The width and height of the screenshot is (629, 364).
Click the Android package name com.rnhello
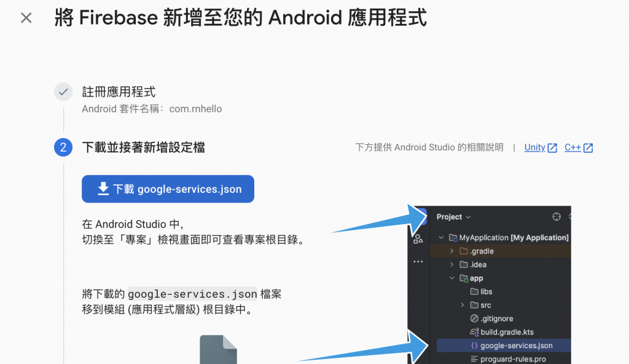point(195,109)
